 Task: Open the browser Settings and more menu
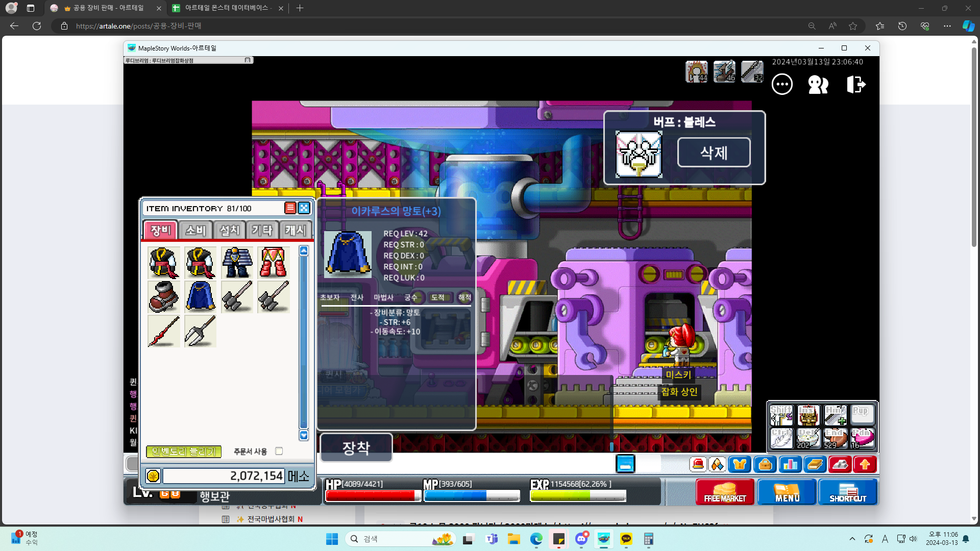coord(947,26)
